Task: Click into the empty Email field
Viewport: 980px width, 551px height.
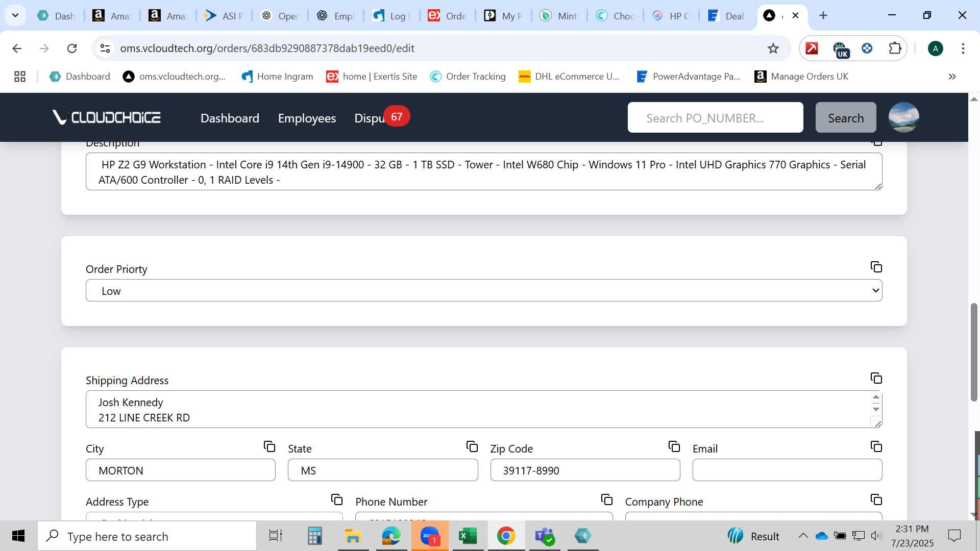Action: (787, 470)
